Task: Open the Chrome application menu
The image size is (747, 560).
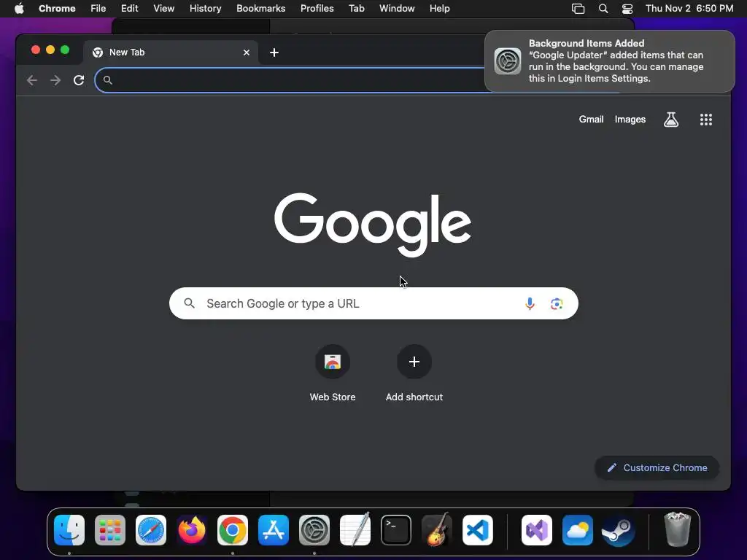Action: (x=57, y=9)
